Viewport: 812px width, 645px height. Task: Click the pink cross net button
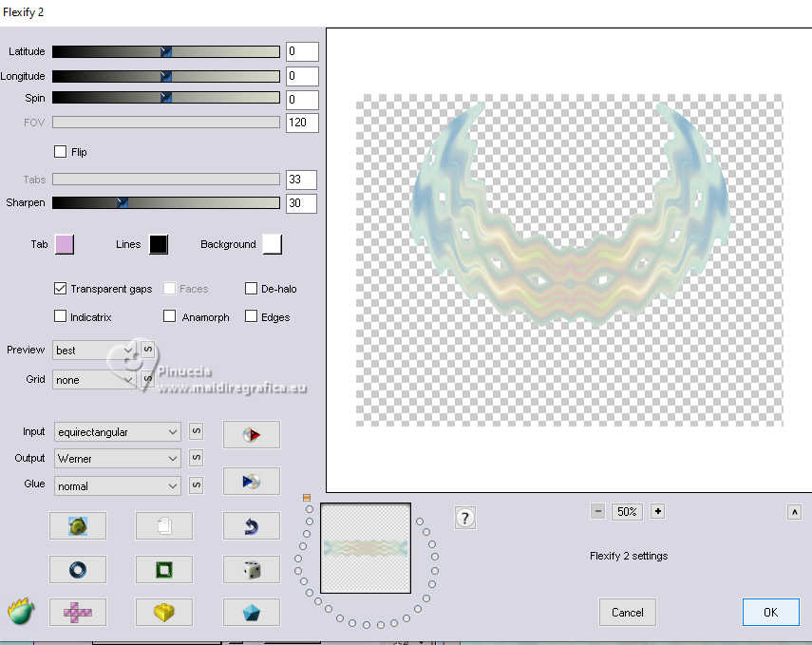(78, 613)
